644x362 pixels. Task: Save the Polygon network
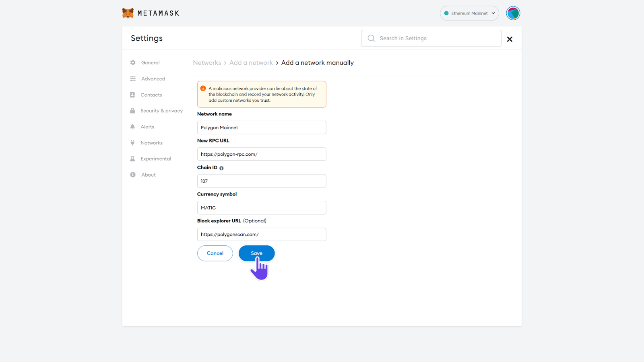coord(257,253)
